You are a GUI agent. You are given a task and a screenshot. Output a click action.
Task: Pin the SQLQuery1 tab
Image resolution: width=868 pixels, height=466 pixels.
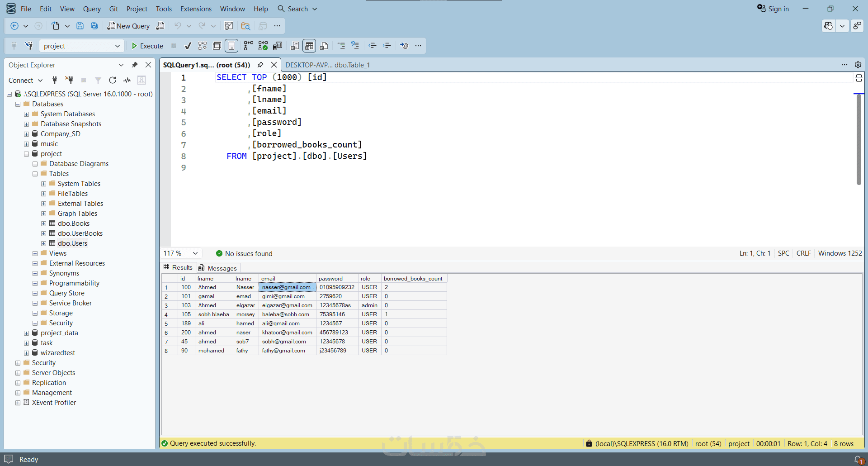coord(260,65)
